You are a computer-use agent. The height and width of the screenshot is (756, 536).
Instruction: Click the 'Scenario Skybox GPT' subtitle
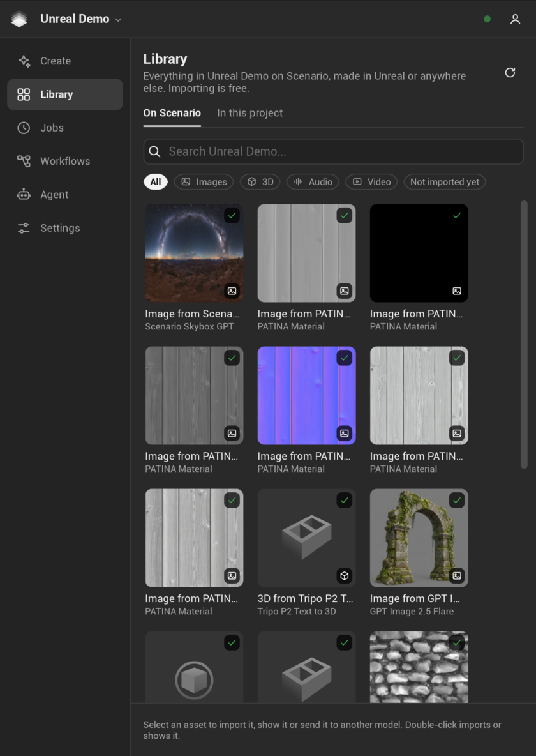click(190, 326)
